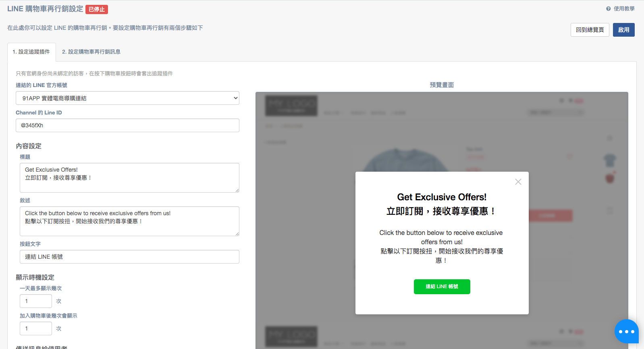Viewport: 644px width, 349px height.
Task: Click the blurred t-shirt icon in preview sidebar
Action: coord(610,160)
